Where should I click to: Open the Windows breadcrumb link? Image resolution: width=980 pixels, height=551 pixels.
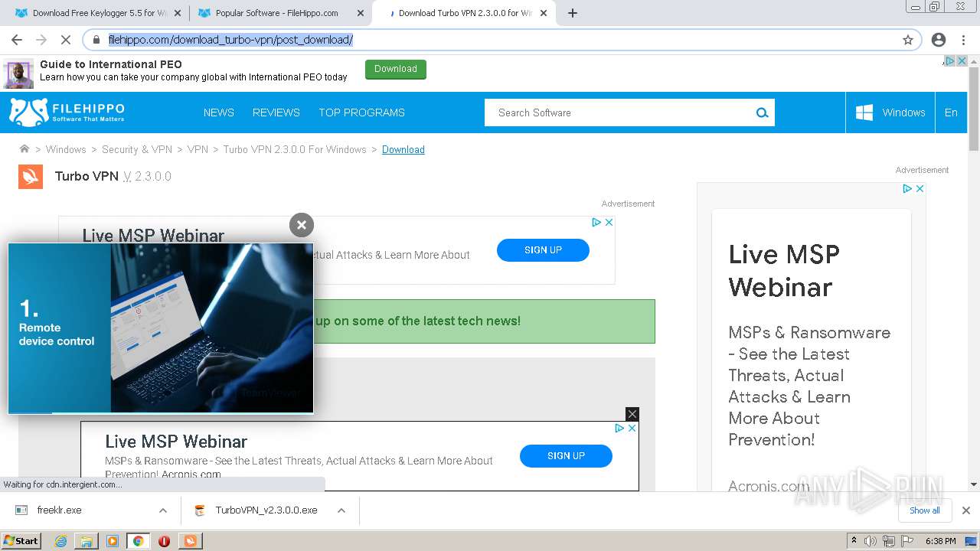tap(66, 149)
